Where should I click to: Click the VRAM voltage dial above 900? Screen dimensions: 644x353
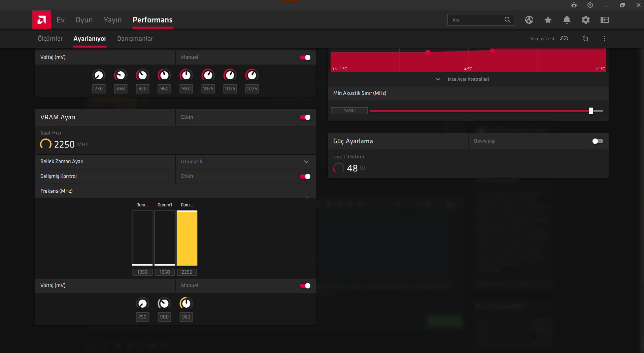(x=164, y=303)
